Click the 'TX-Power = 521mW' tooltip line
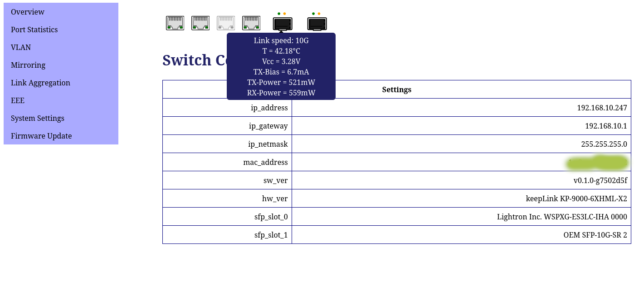Viewport: 644px width, 283px height. coord(281,82)
